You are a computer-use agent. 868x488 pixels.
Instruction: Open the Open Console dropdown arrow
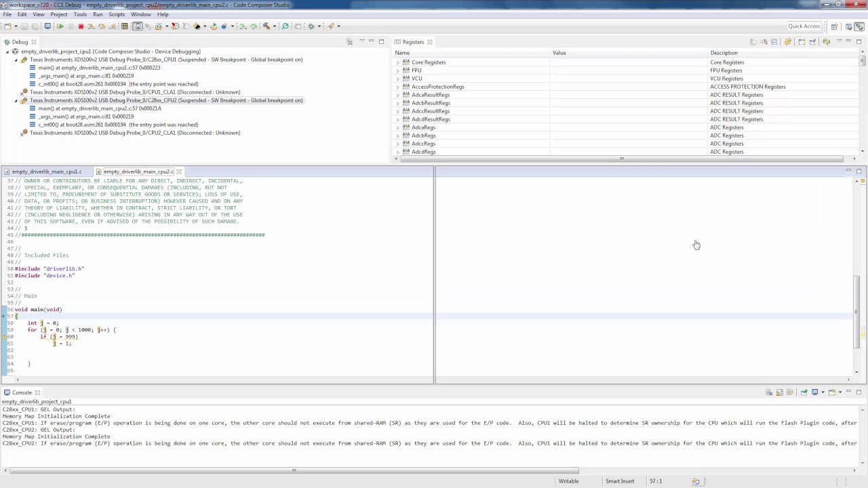pos(840,392)
